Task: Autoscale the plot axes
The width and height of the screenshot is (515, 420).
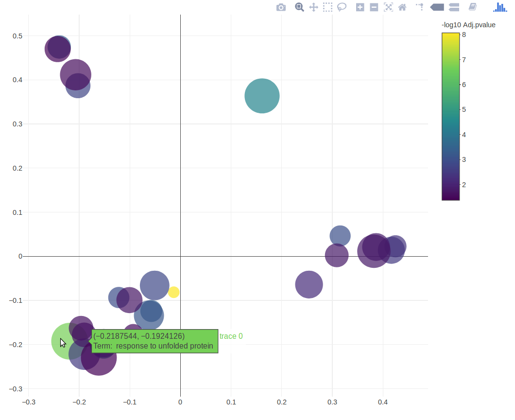Action: point(388,7)
